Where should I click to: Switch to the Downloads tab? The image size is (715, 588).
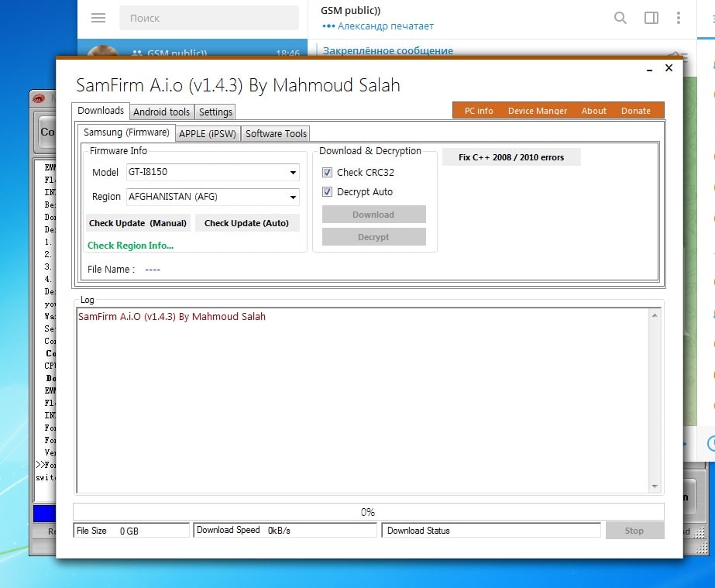coord(101,111)
